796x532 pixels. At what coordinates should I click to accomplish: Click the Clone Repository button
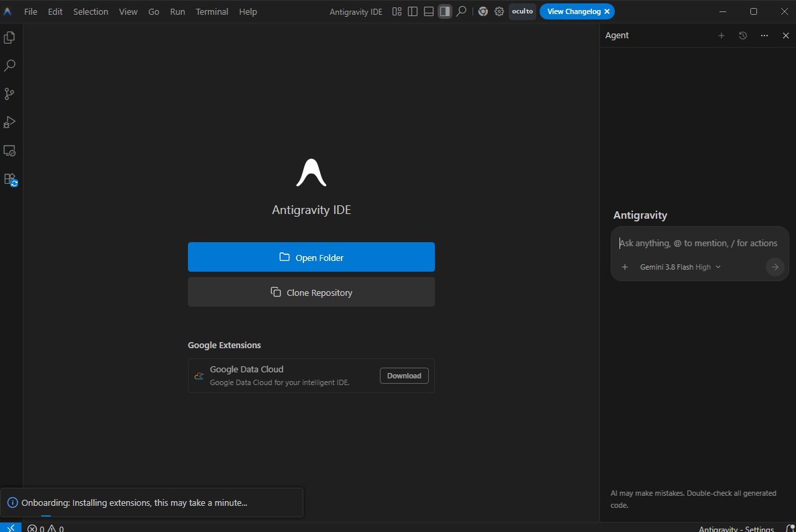(311, 292)
